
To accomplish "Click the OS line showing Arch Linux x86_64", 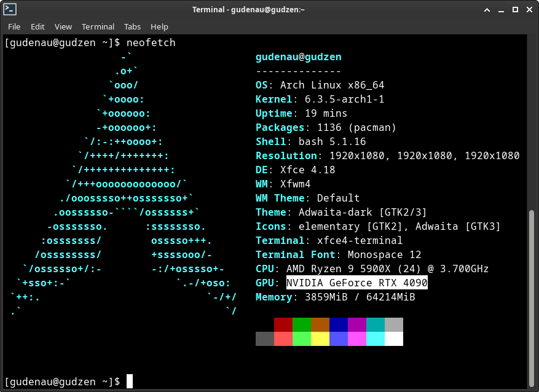I will (320, 85).
